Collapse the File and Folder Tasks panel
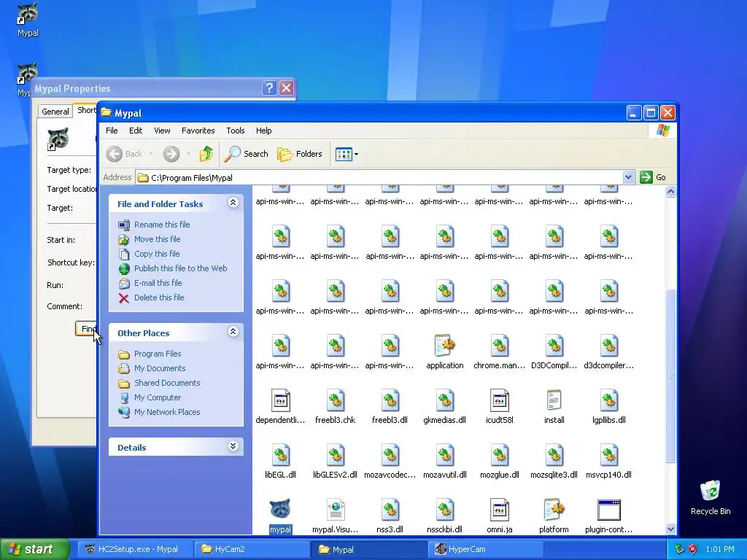 233,203
